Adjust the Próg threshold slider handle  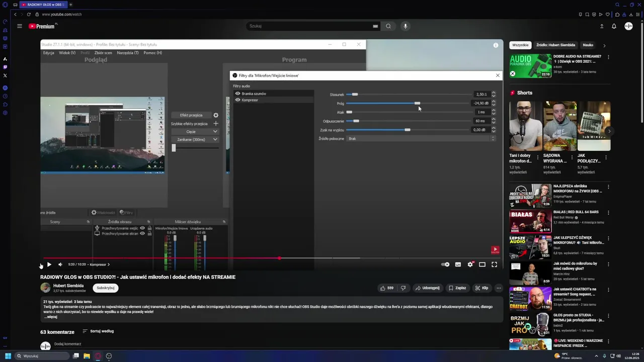pyautogui.click(x=417, y=103)
